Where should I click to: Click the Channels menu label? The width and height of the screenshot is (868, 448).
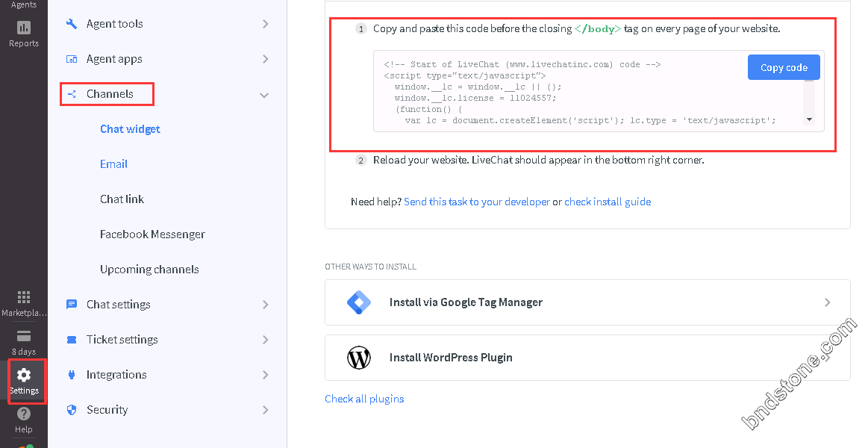(x=110, y=94)
